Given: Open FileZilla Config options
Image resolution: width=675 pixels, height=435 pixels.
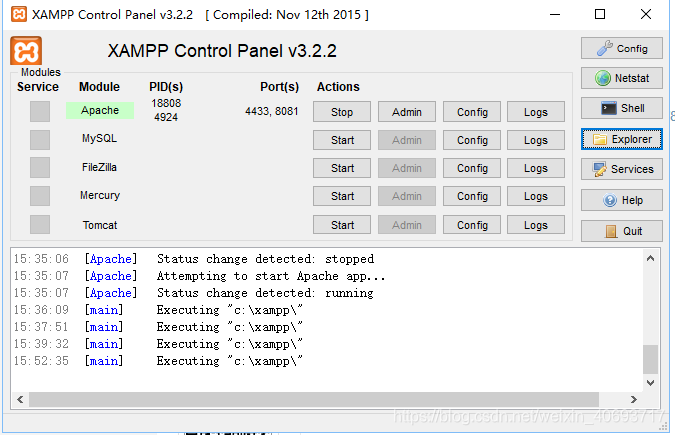Looking at the screenshot, I should click(472, 168).
